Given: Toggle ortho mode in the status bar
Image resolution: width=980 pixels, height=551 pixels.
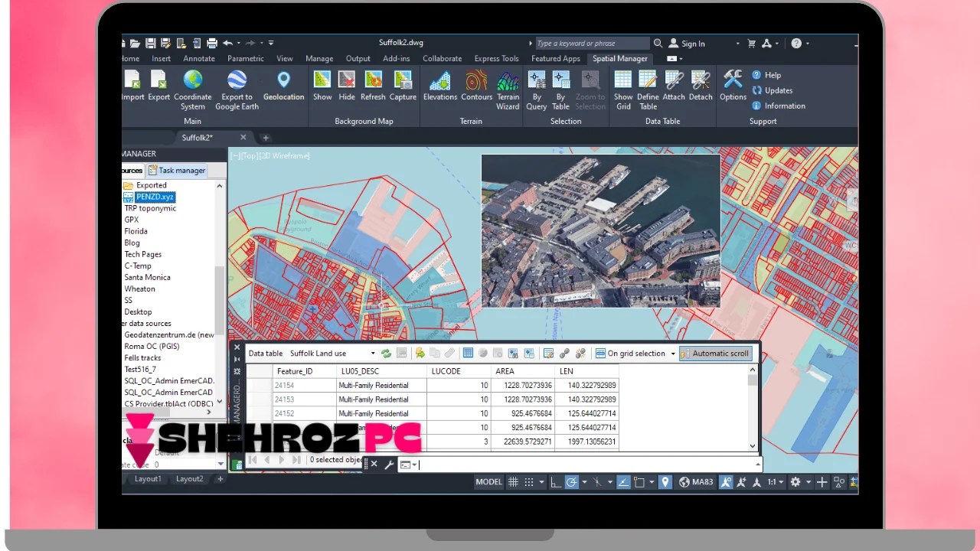Looking at the screenshot, I should click(556, 482).
